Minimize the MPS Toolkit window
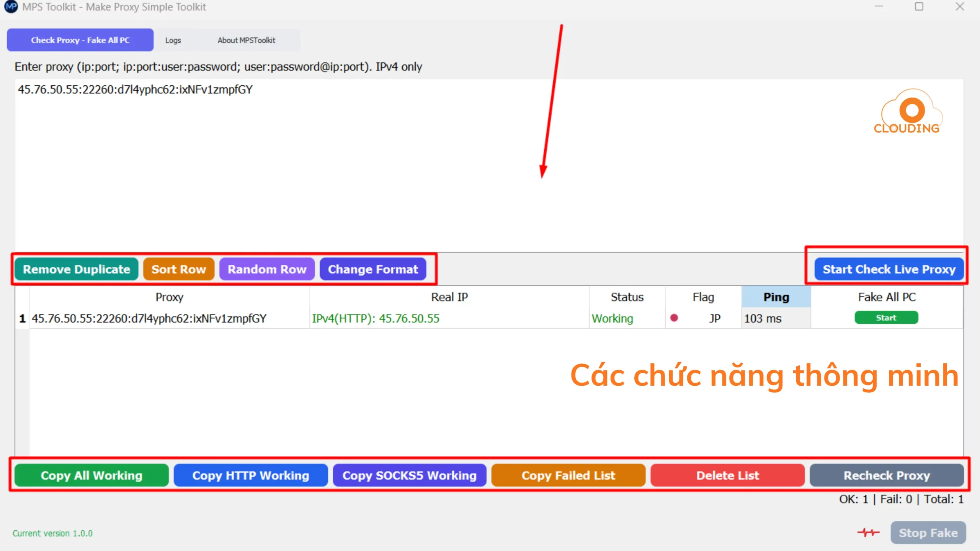This screenshot has width=980, height=551. [879, 7]
